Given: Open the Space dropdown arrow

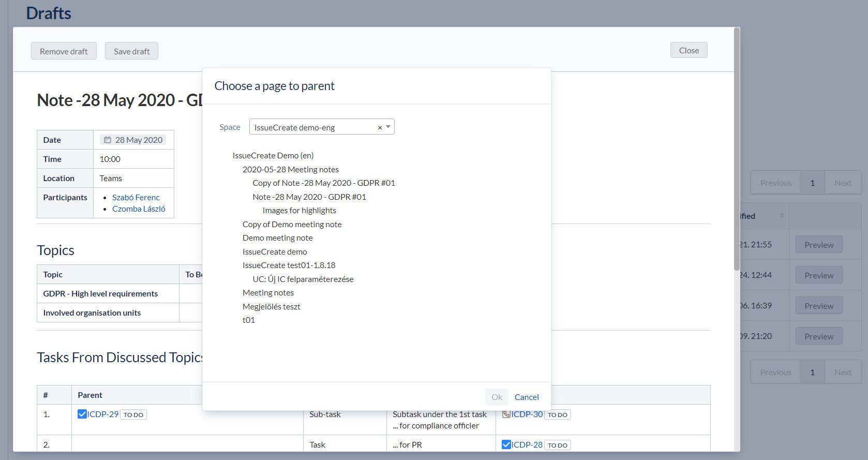Looking at the screenshot, I should (x=388, y=127).
